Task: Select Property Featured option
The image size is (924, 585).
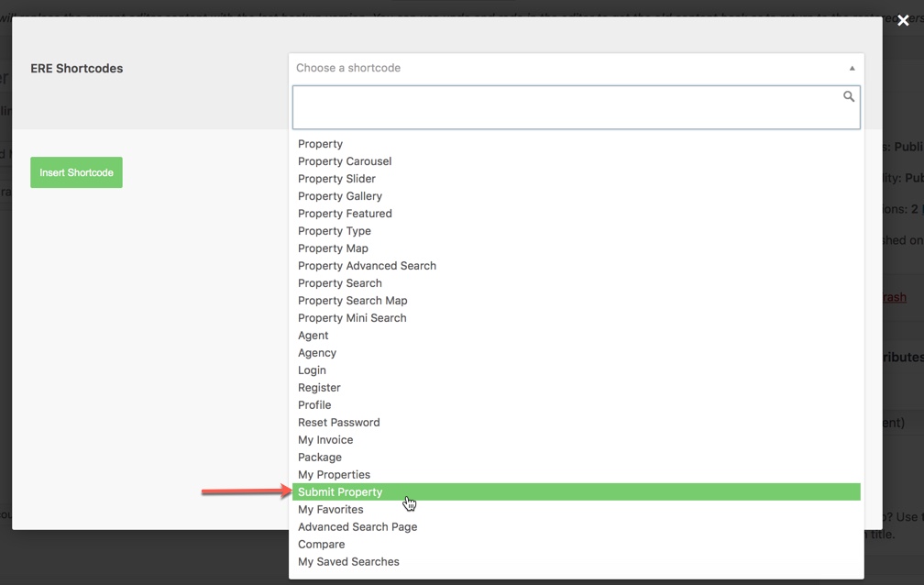Action: pyautogui.click(x=577, y=214)
